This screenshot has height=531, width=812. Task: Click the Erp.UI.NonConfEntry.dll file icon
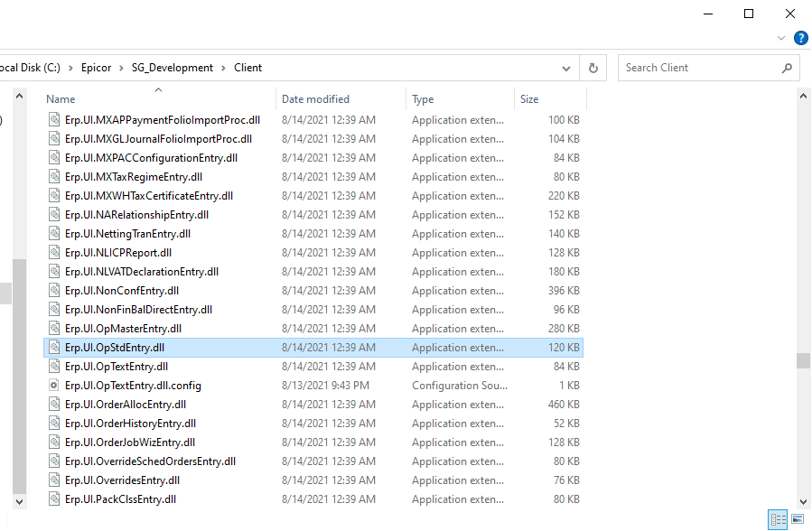[54, 291]
